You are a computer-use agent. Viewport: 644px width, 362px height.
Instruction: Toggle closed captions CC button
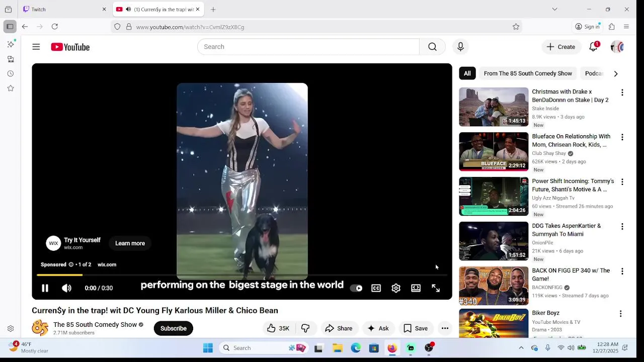(376, 288)
